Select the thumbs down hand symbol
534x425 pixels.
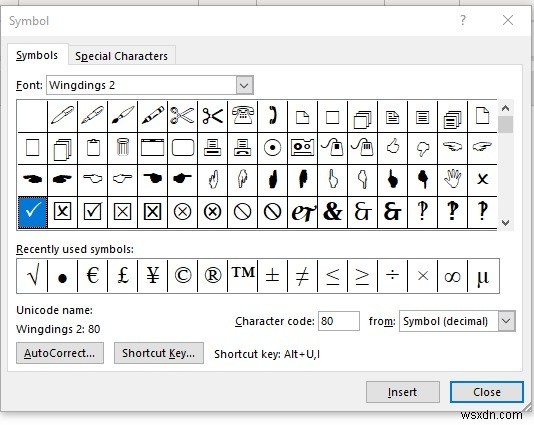pyautogui.click(x=422, y=148)
